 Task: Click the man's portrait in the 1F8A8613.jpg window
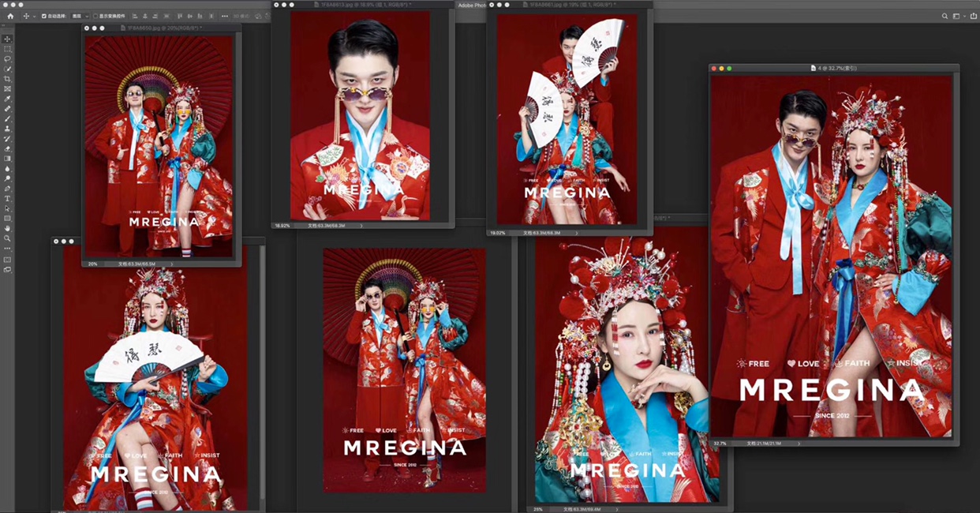tap(360, 115)
